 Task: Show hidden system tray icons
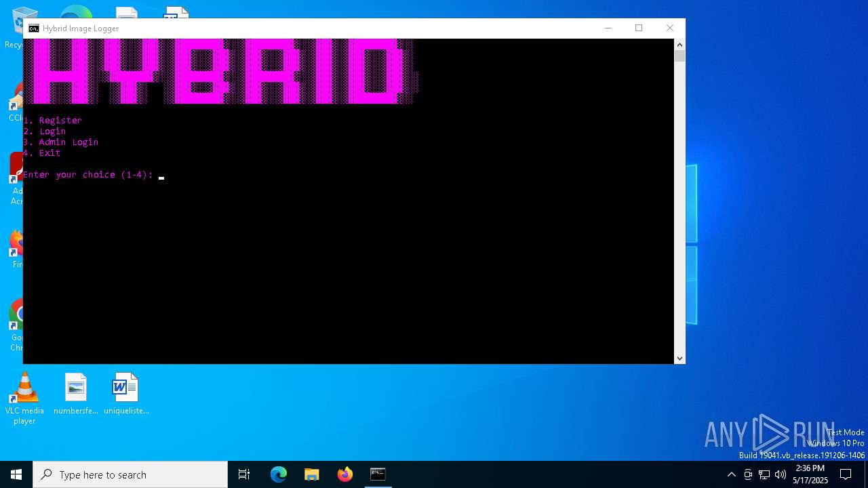tap(731, 474)
